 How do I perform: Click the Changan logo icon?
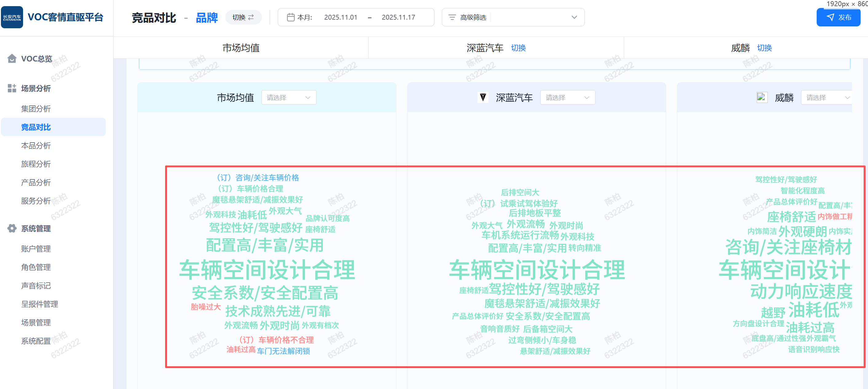(x=12, y=17)
